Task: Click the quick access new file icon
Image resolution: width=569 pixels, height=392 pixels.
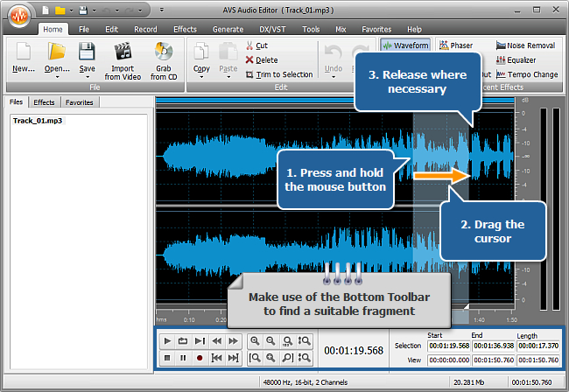Action: pyautogui.click(x=46, y=10)
